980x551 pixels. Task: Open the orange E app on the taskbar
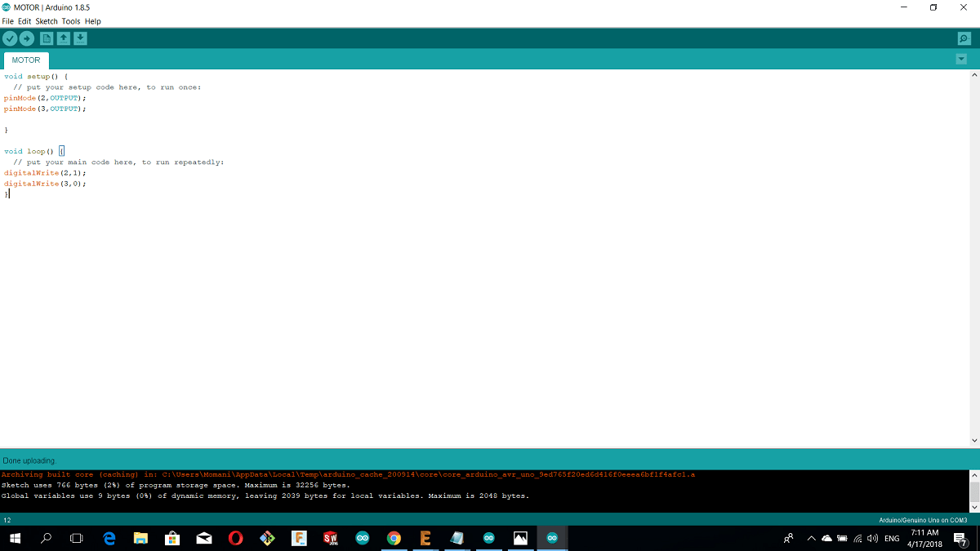(425, 538)
